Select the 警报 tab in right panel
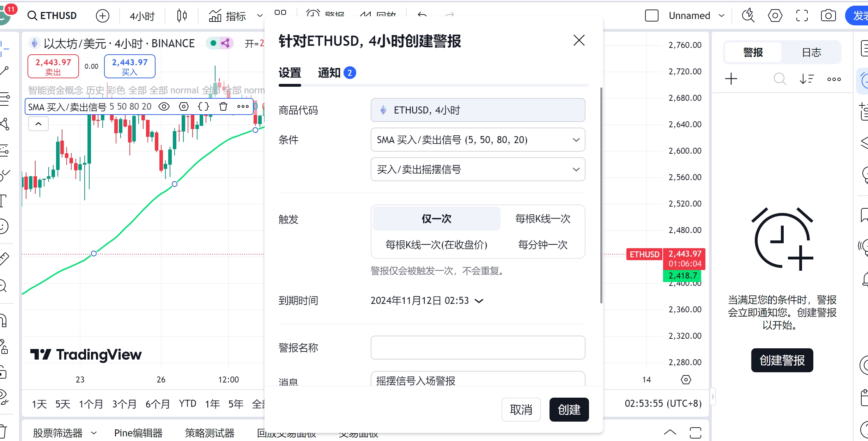868x441 pixels. pyautogui.click(x=753, y=53)
